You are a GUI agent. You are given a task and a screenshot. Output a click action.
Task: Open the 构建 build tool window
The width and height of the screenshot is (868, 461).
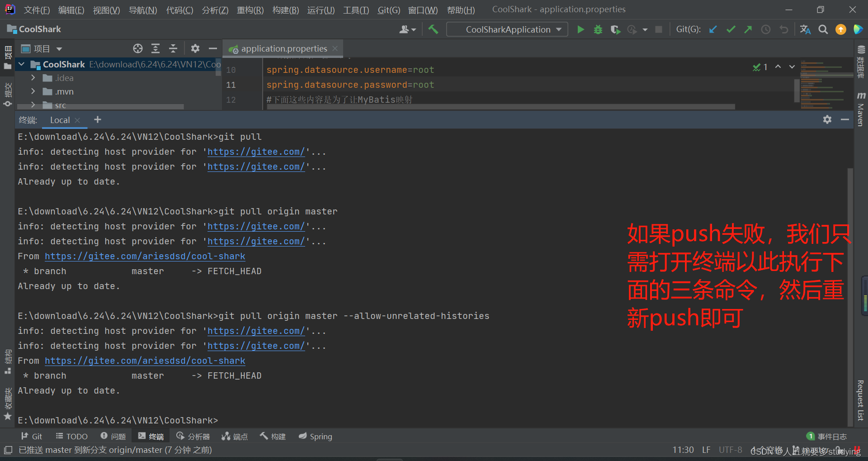tap(273, 436)
